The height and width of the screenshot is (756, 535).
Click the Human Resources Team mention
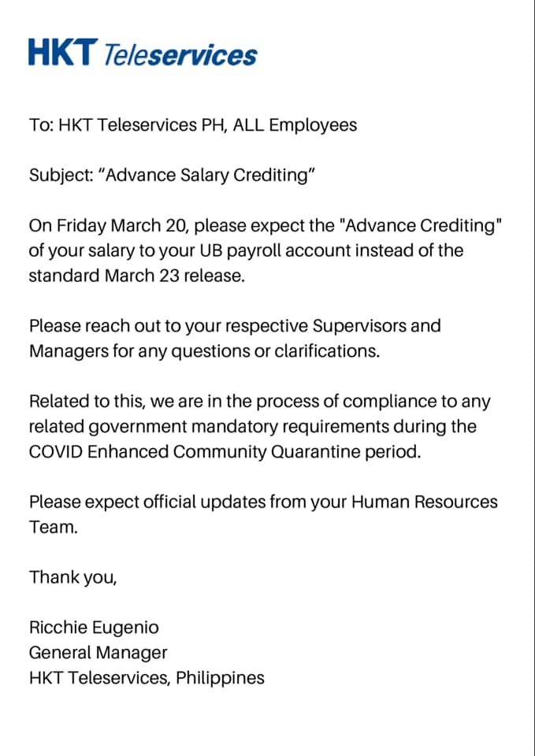coord(263,514)
